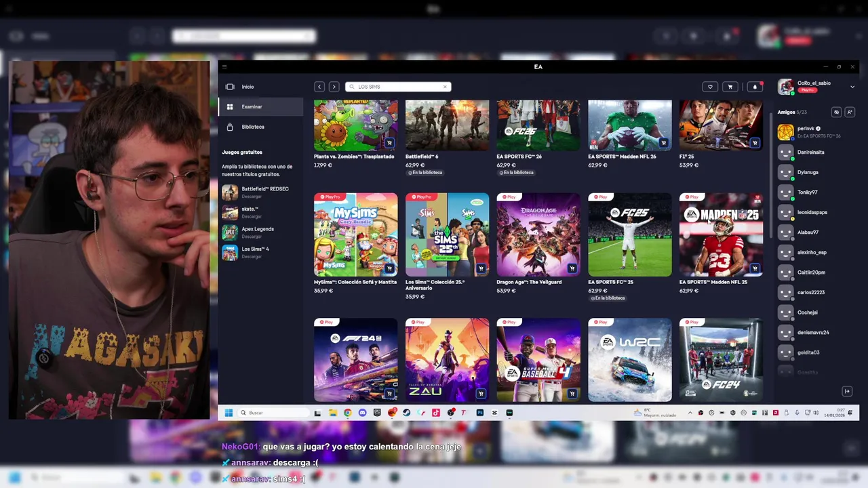Add Super Mega Baseball 4 to cart
Viewport: 868px width, 488px height.
coord(572,394)
